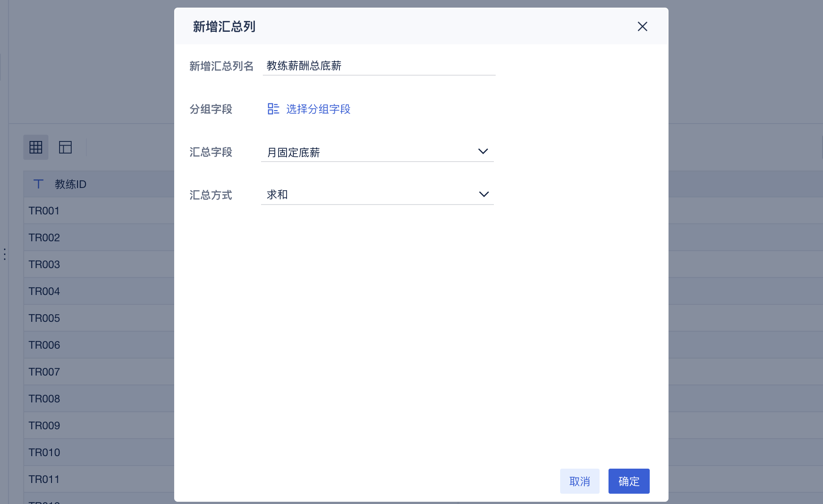This screenshot has height=504, width=823.
Task: Expand the 汇总字段 dropdown showing 月固定底薪
Action: click(x=377, y=152)
